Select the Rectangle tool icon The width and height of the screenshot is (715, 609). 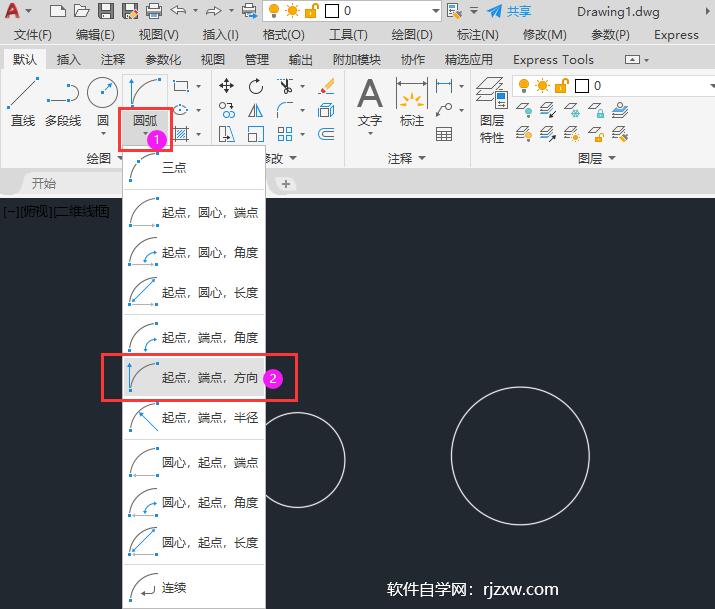click(x=181, y=86)
